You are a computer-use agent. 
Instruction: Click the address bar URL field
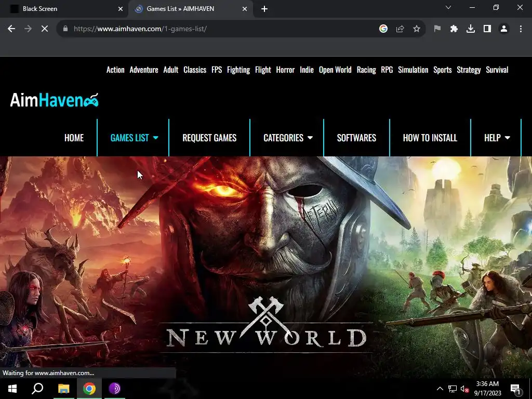[x=217, y=29]
